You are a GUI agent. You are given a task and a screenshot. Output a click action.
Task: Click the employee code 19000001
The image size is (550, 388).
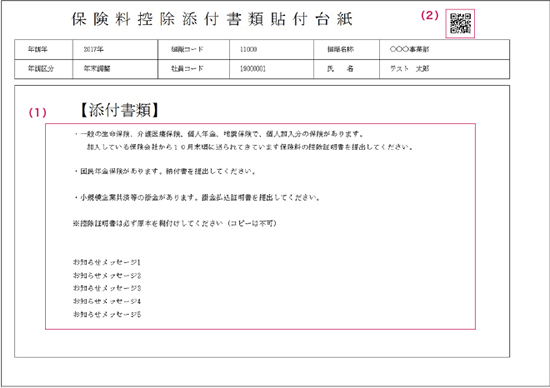click(x=253, y=69)
